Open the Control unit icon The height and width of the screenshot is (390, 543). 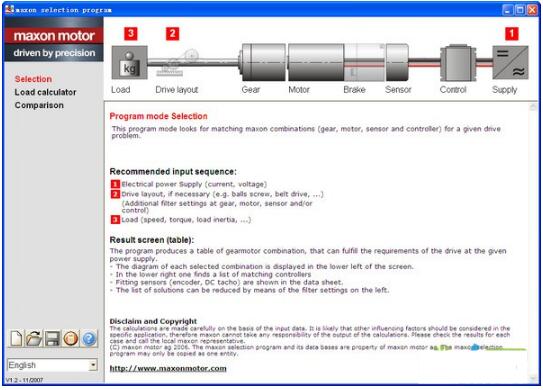coord(457,63)
